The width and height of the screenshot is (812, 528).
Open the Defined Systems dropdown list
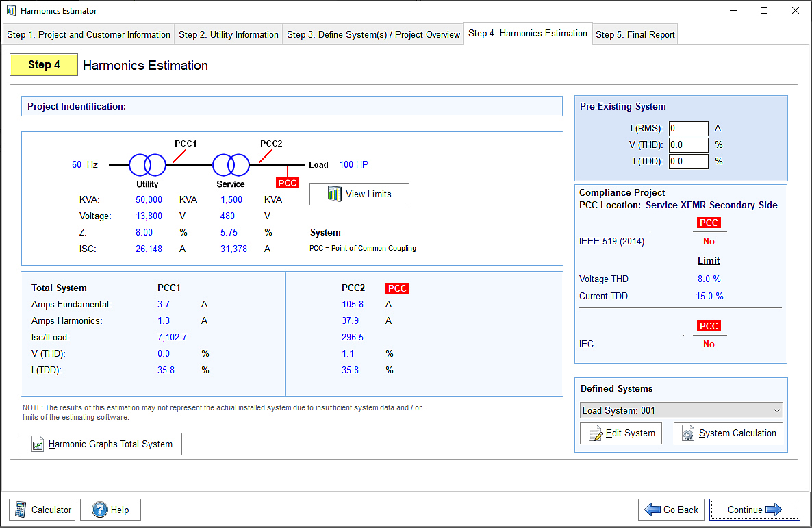(681, 411)
